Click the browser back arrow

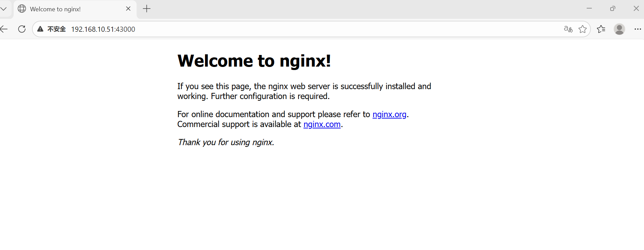coord(4,29)
